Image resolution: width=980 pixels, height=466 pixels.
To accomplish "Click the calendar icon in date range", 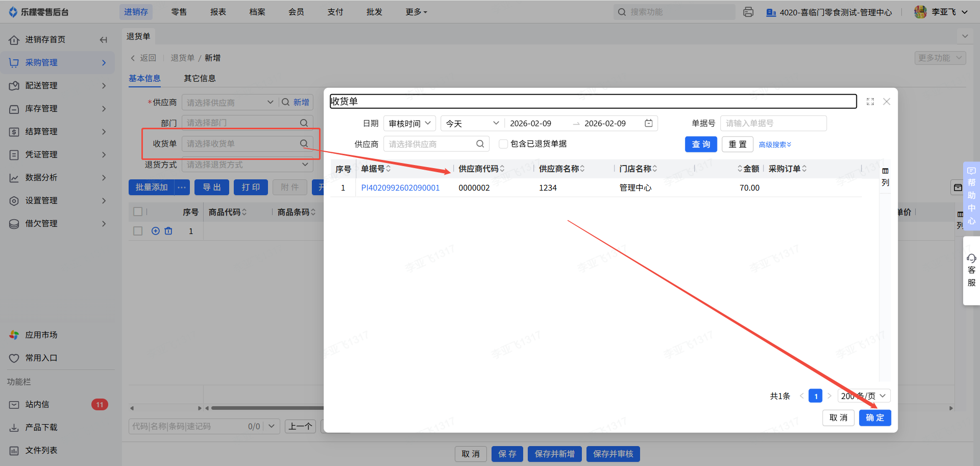I will (x=649, y=123).
